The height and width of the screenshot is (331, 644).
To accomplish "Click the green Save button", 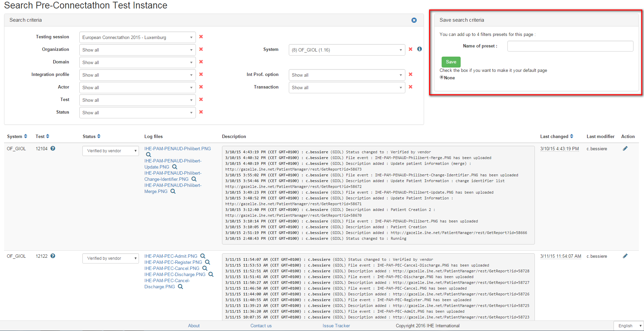I will 451,62.
